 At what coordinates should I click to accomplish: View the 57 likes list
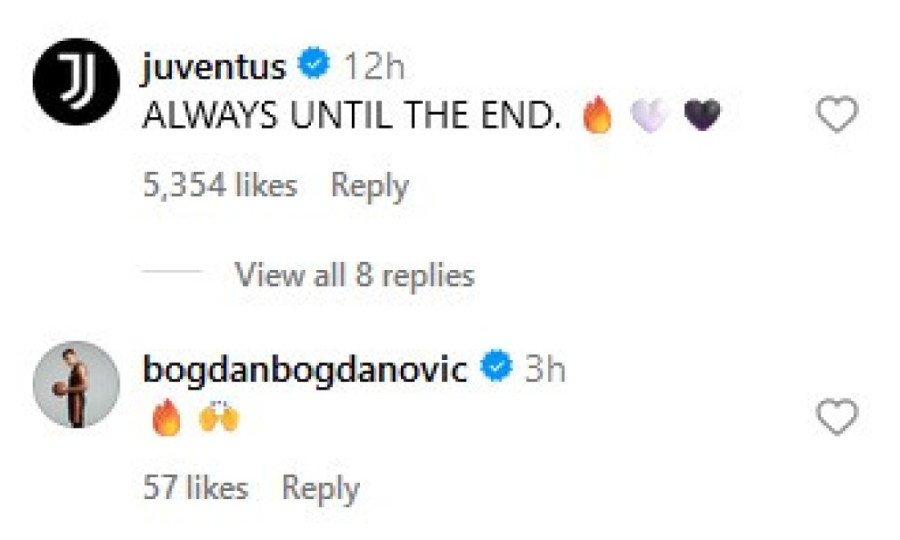pos(195,488)
